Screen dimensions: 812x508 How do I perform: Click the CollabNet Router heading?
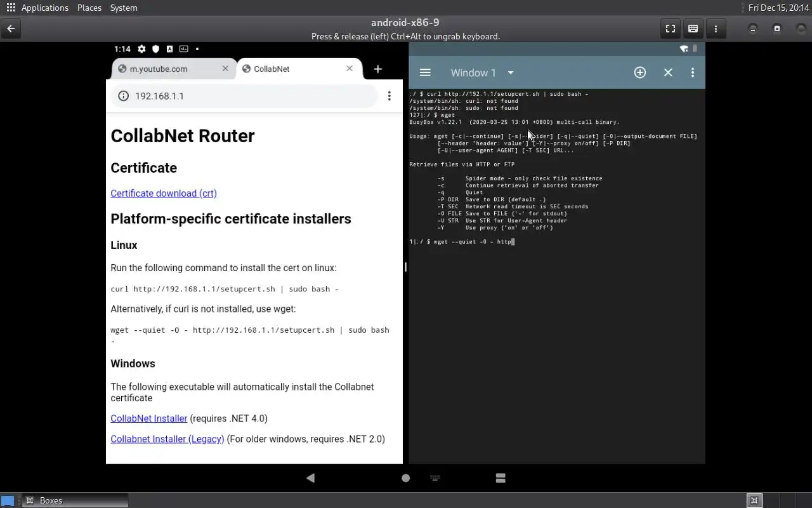click(183, 136)
